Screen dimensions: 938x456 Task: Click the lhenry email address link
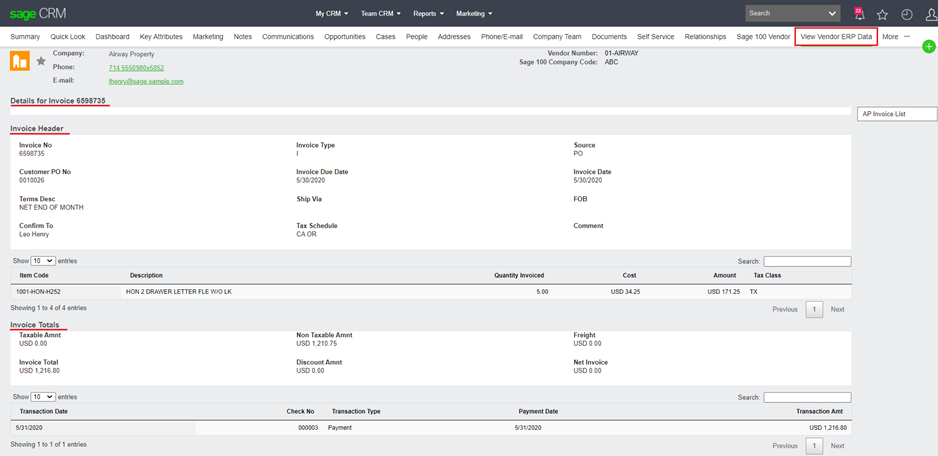pos(146,82)
